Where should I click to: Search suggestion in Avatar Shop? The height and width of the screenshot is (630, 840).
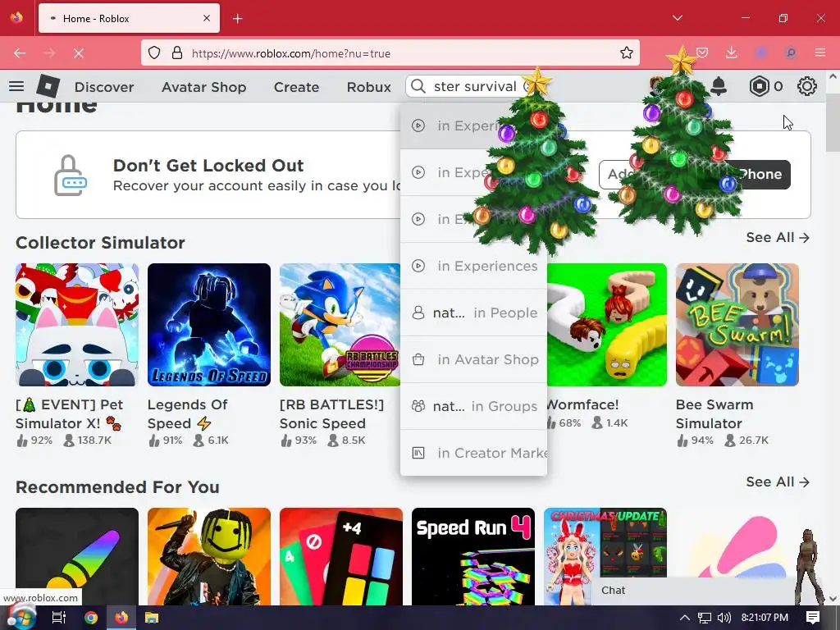pos(473,359)
